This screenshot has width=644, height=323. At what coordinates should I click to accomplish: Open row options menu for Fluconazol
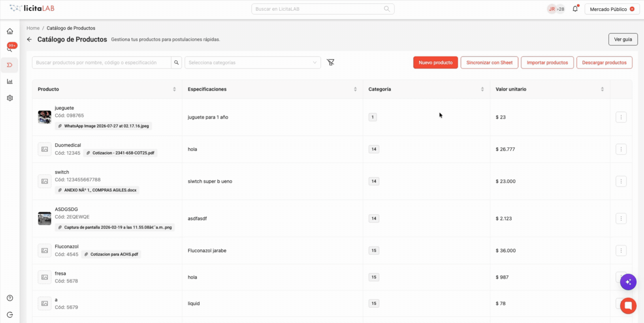pyautogui.click(x=621, y=251)
